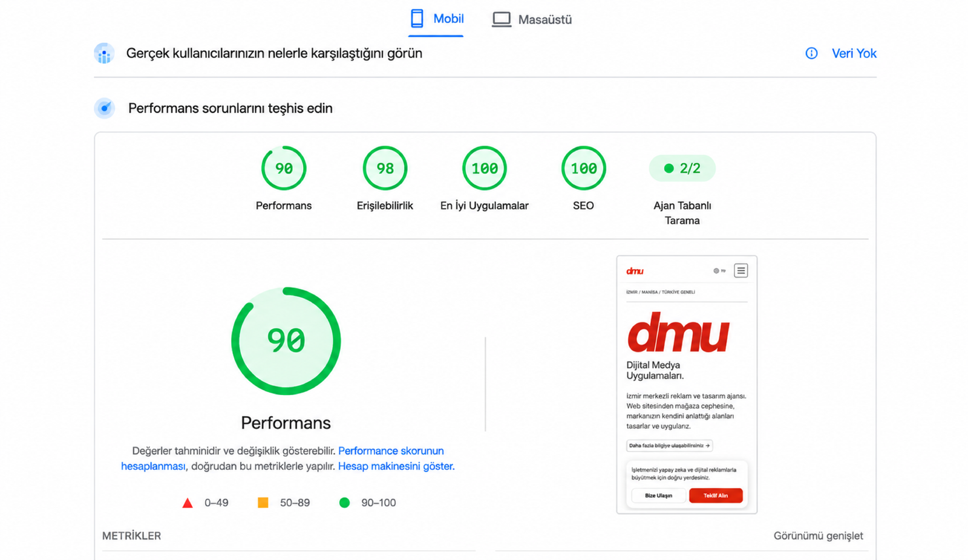
Task: Click the large 90 Performans gauge
Action: (x=286, y=341)
